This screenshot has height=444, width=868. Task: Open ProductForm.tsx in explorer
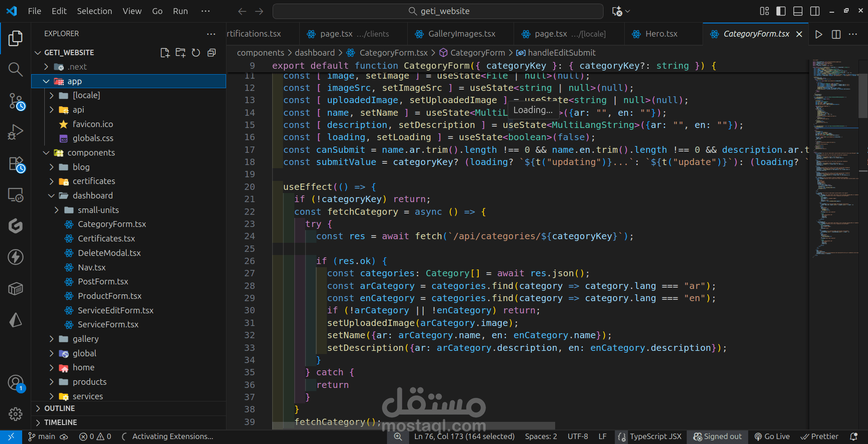coord(109,296)
